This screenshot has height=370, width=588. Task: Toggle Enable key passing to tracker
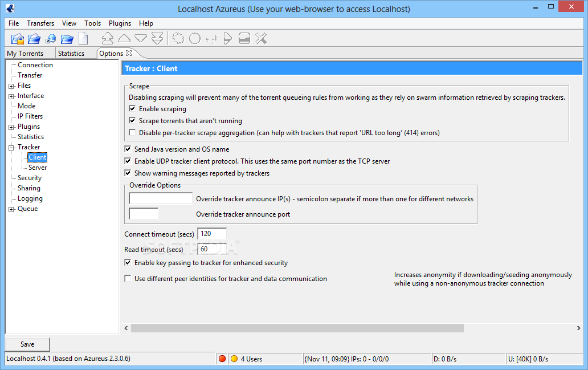(128, 263)
